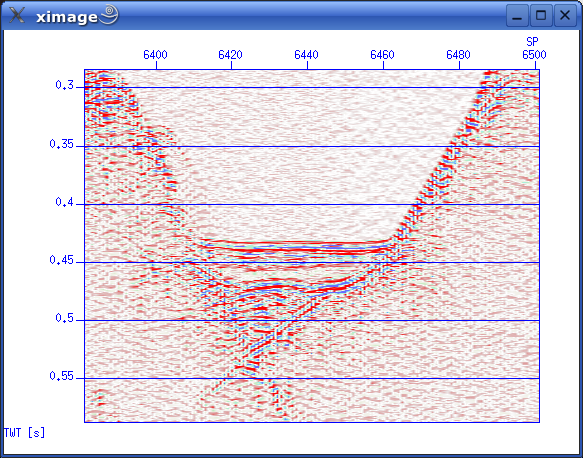Screen dimensions: 583x458
Task: Click the X11 logo icon in title bar
Action: (x=17, y=15)
